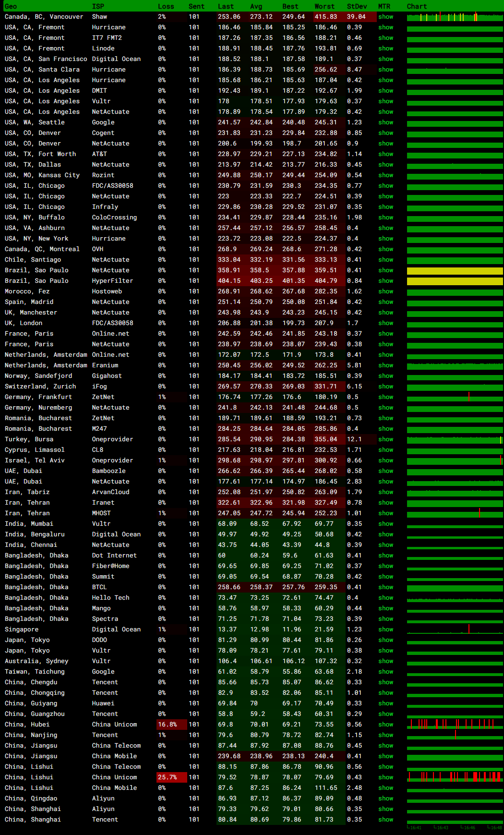Click show link for San Francisco Digital Ocean
The image size is (504, 835).
385,59
